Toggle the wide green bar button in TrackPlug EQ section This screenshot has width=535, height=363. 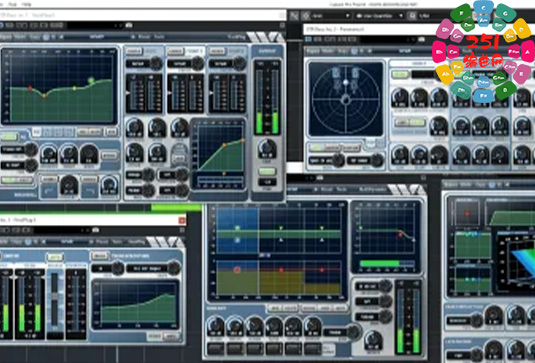[x=17, y=180]
